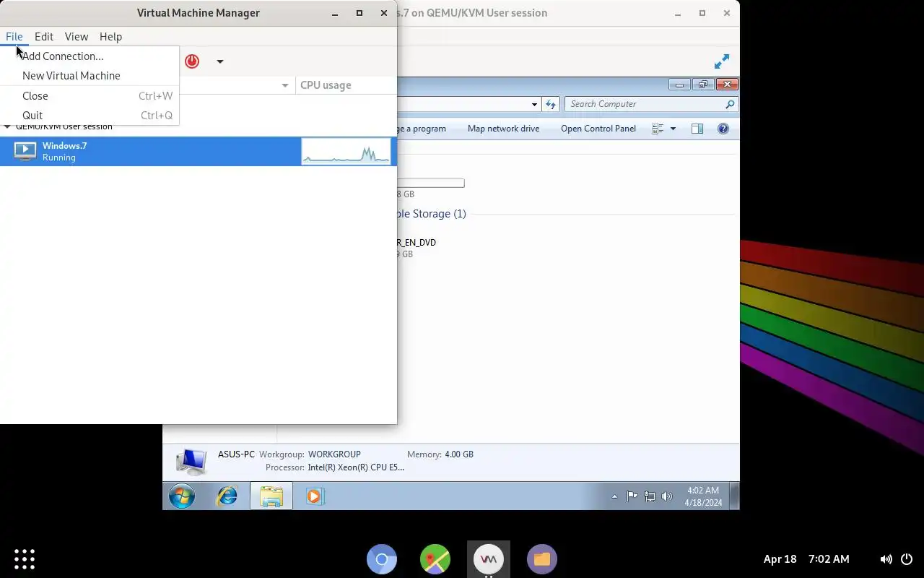
Task: Open the shutdown options dropdown arrow
Action: (220, 61)
